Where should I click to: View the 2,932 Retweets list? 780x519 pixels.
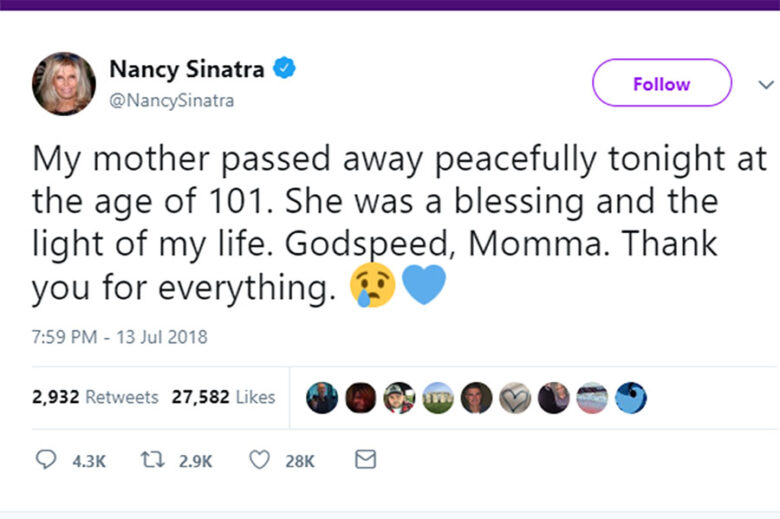(95, 397)
